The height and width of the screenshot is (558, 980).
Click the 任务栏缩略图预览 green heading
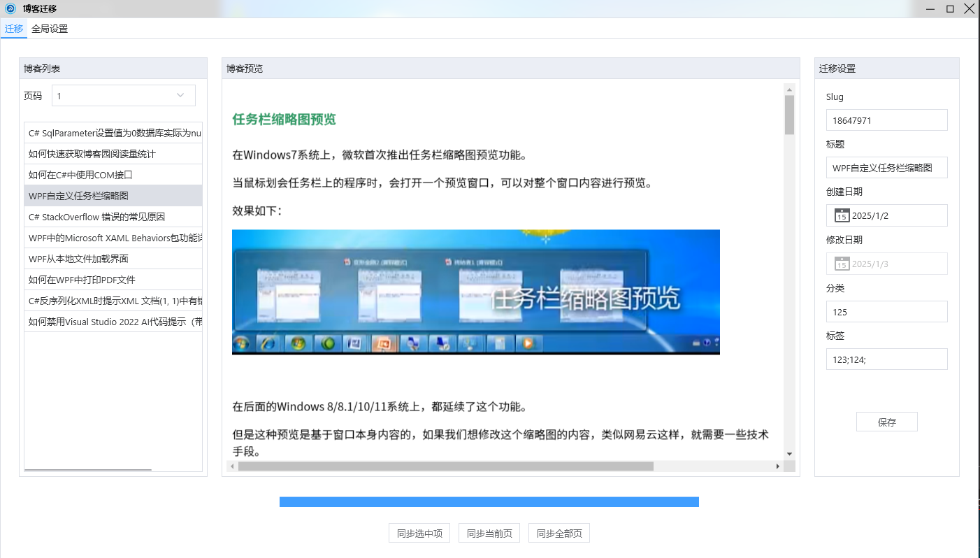[x=284, y=120]
